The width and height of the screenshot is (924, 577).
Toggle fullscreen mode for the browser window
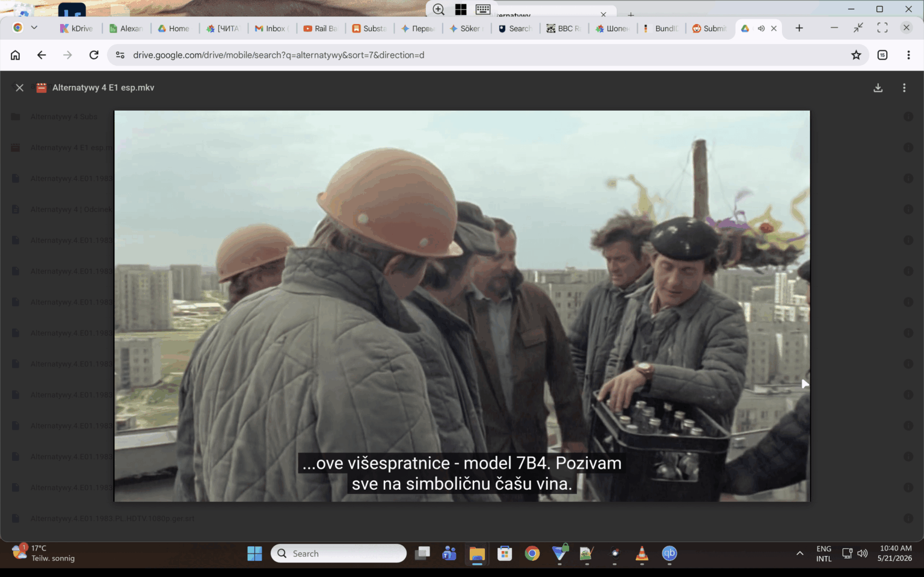point(882,28)
